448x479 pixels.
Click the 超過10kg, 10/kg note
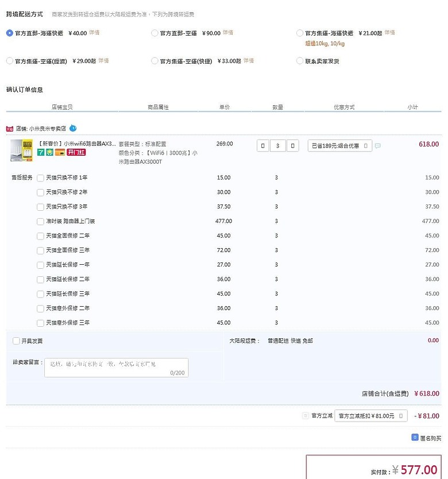pyautogui.click(x=325, y=44)
